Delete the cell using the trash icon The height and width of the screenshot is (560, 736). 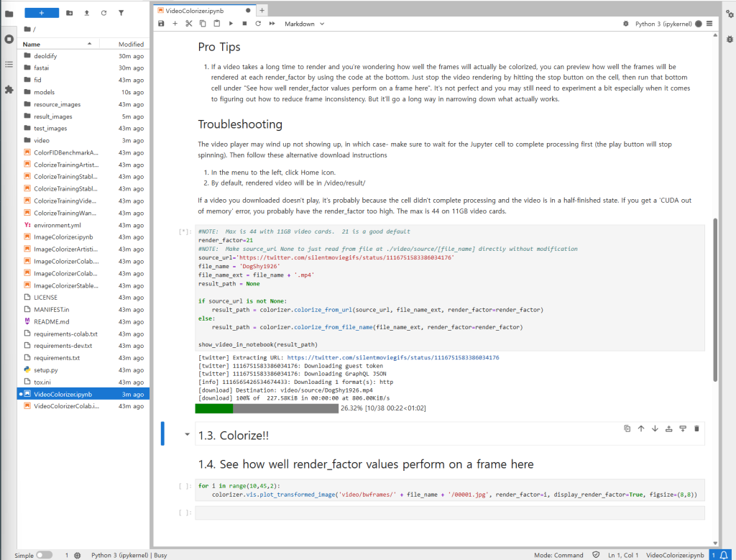(x=696, y=428)
